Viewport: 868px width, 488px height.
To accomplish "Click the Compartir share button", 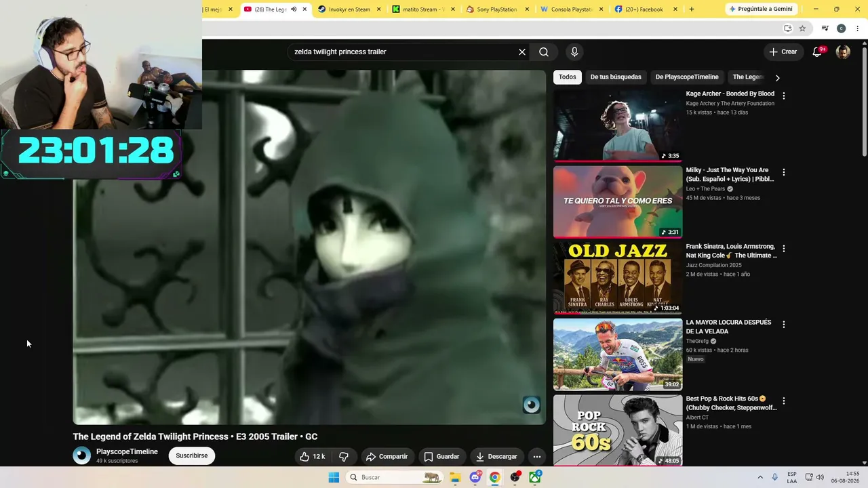I will [x=387, y=457].
